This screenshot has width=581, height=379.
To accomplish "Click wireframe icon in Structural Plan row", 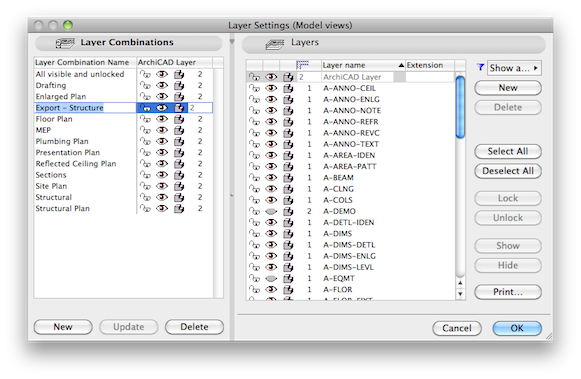I will 179,208.
